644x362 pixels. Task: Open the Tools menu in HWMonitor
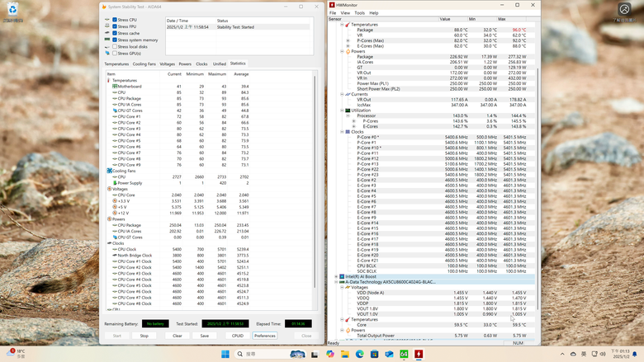coord(360,13)
